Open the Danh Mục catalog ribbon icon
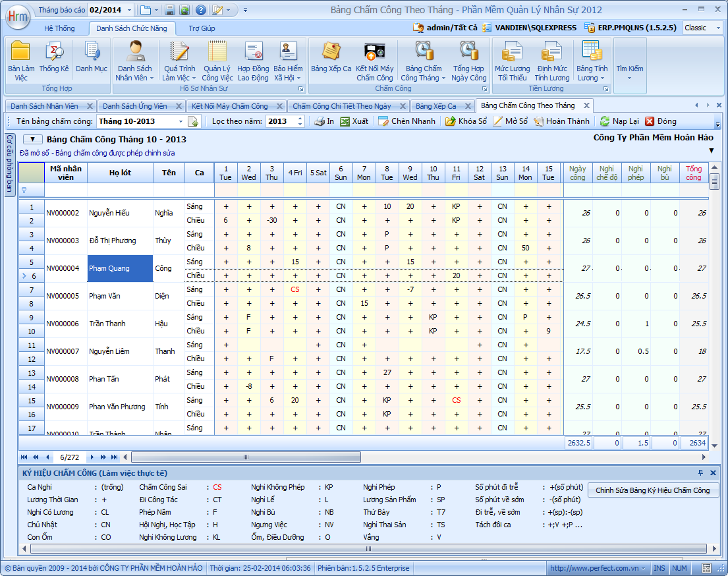 [x=92, y=57]
